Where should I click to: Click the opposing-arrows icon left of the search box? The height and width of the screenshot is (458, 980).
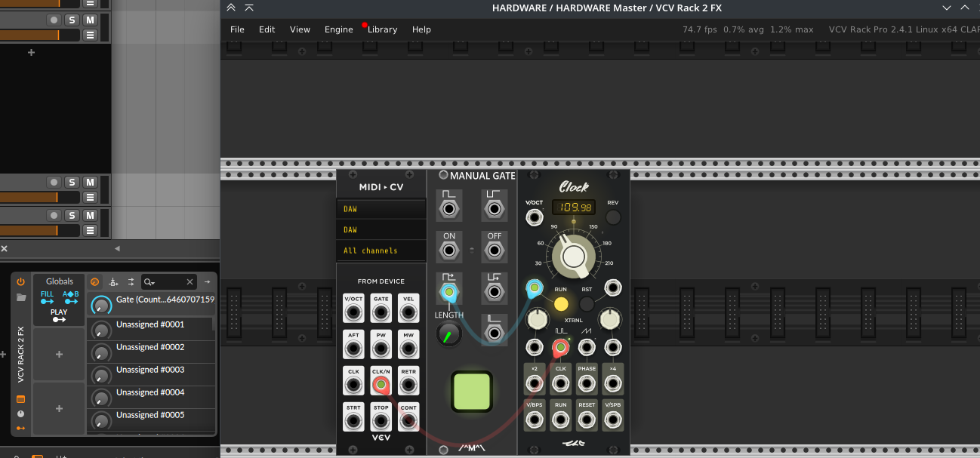(x=131, y=281)
